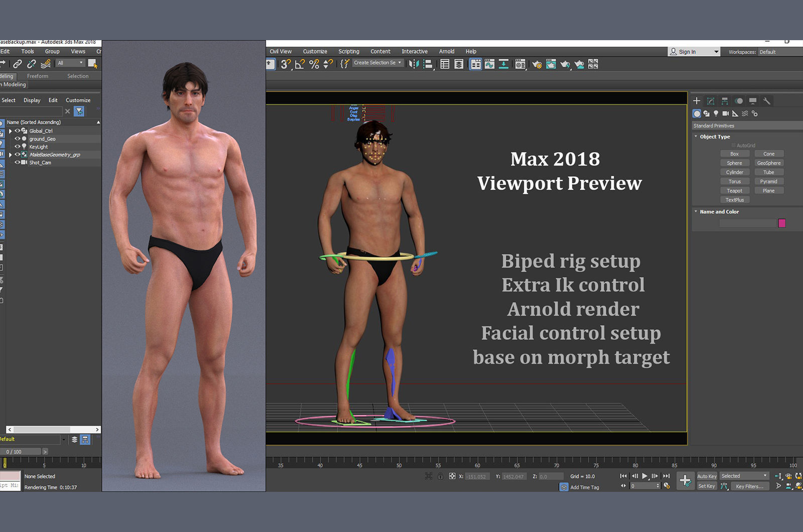Viewport: 803px width, 532px height.
Task: Click the GeoSphere button
Action: tap(769, 163)
